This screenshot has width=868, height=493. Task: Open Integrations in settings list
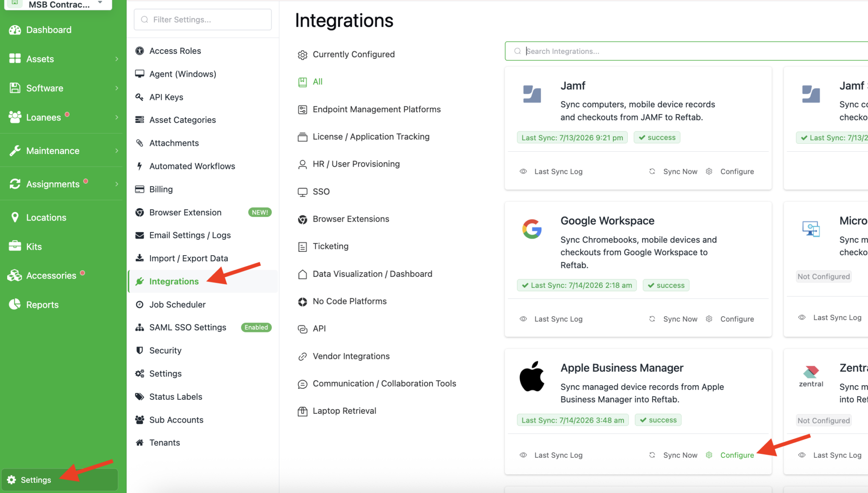click(203, 281)
